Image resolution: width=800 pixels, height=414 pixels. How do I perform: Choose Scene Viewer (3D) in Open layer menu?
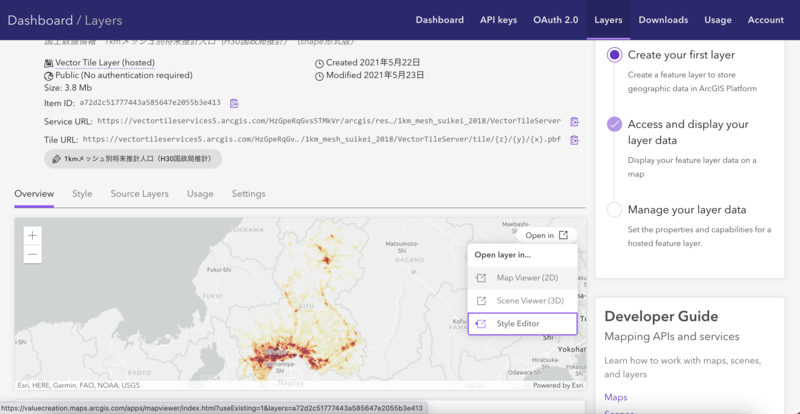coord(522,301)
